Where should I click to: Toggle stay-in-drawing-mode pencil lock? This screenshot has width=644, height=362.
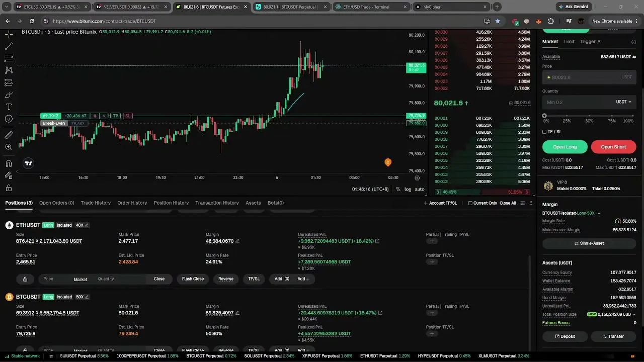9,175
